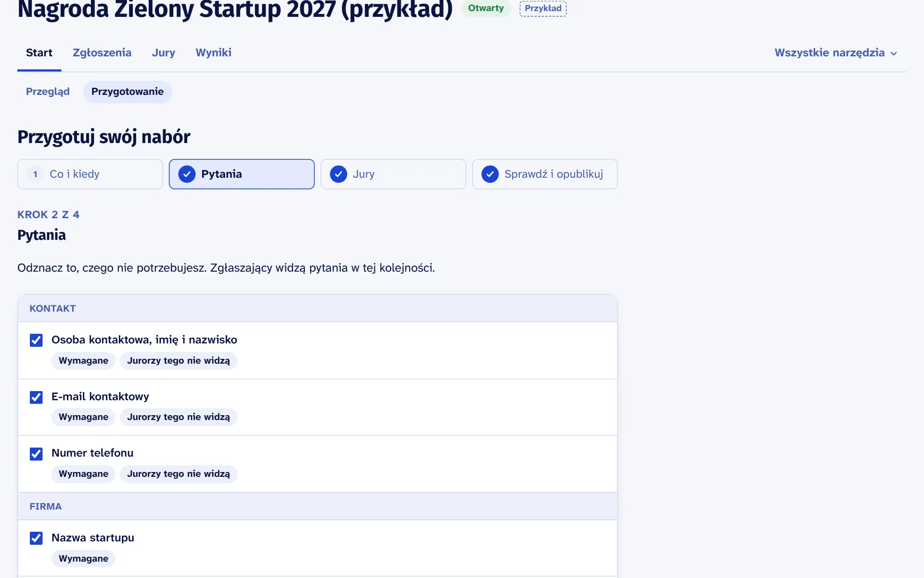The image size is (924, 578).
Task: Go to the Jury step card
Action: [x=393, y=174]
